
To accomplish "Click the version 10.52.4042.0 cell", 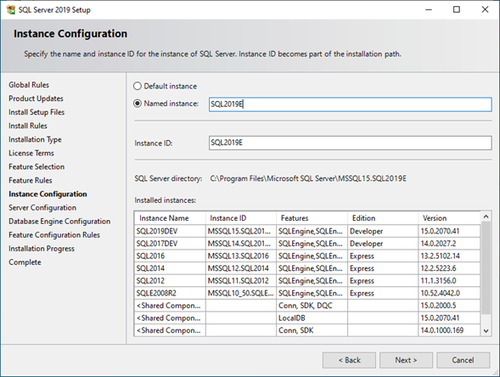I will tap(449, 293).
